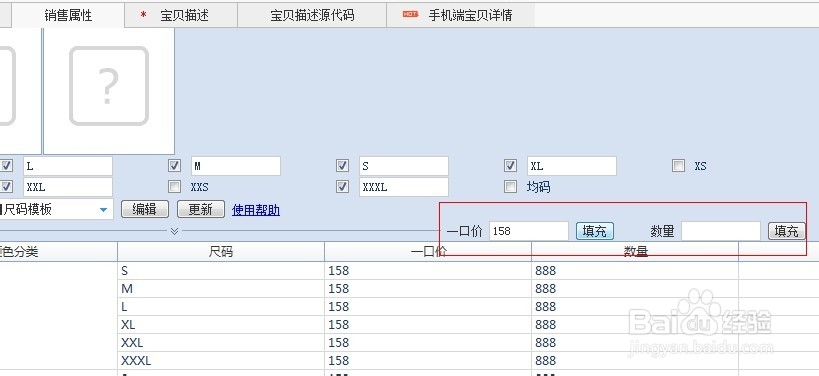
Task: Uncheck the S size checkbox
Action: pos(343,166)
